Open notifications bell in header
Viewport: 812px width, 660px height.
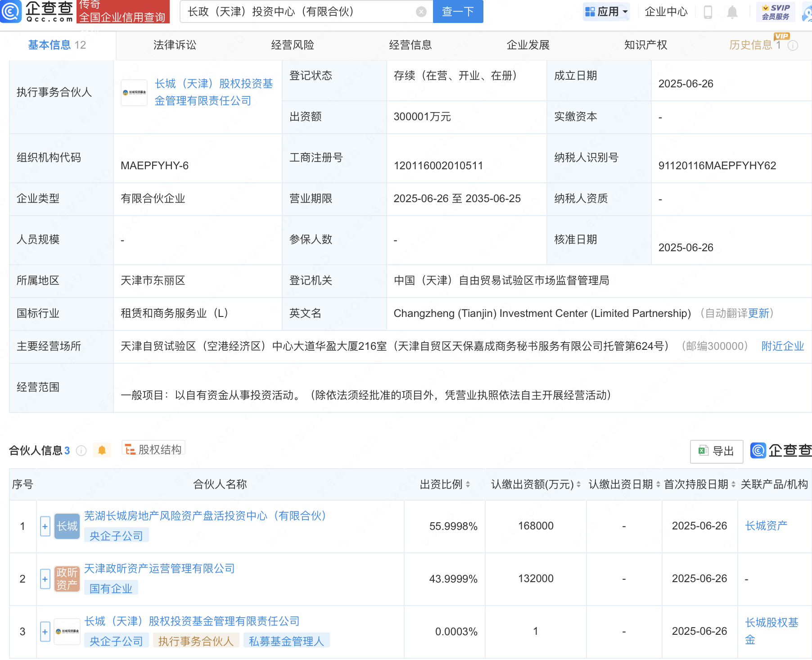click(732, 12)
